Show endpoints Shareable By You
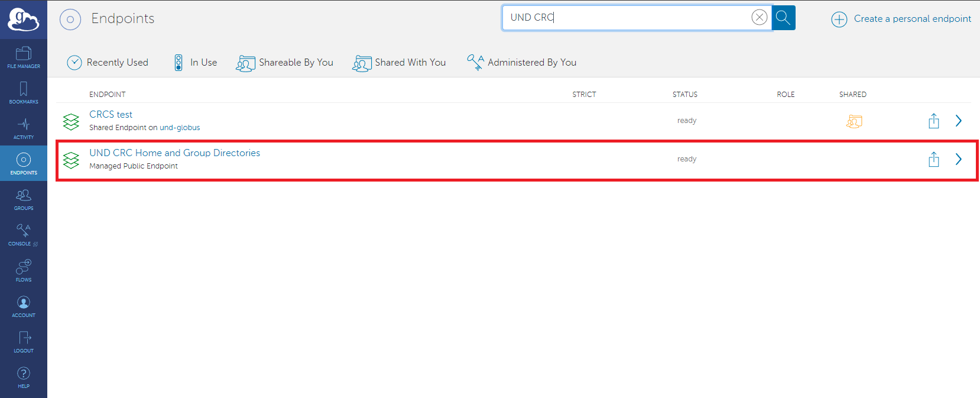 click(285, 63)
